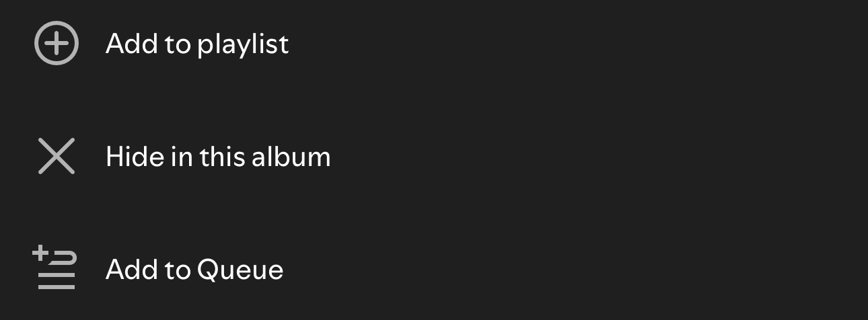Add this song to a playlist
This screenshot has height=320, width=868.
[197, 44]
